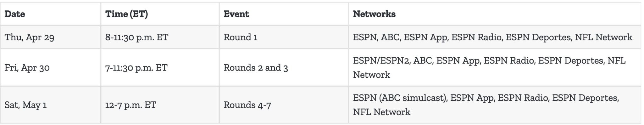Select the Rounds 2 and 3 event cell
Viewport: 644px width, 125px height.
click(x=284, y=67)
